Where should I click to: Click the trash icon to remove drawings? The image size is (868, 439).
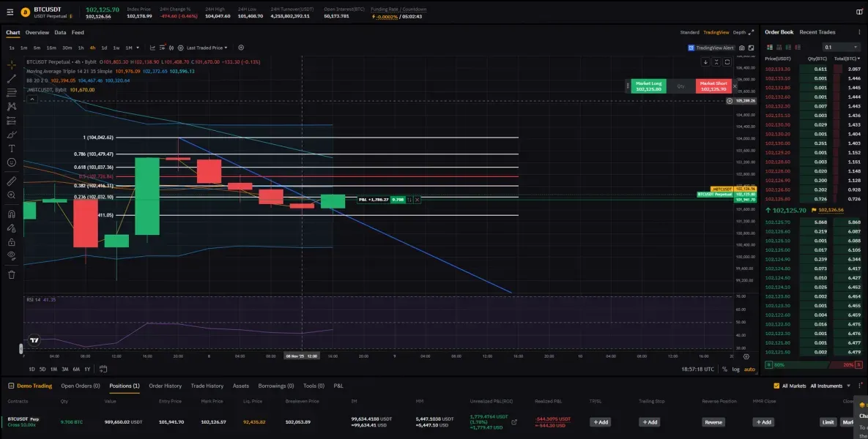[x=12, y=274]
